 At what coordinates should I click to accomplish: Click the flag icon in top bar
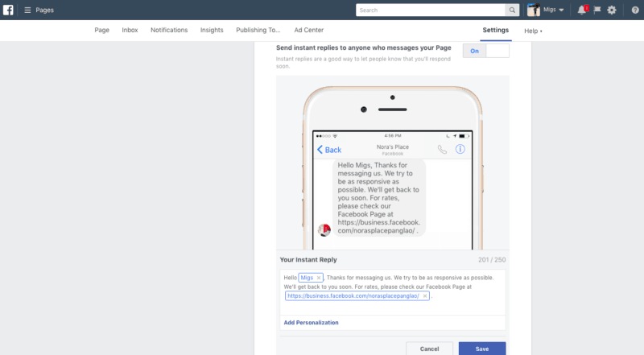[597, 10]
